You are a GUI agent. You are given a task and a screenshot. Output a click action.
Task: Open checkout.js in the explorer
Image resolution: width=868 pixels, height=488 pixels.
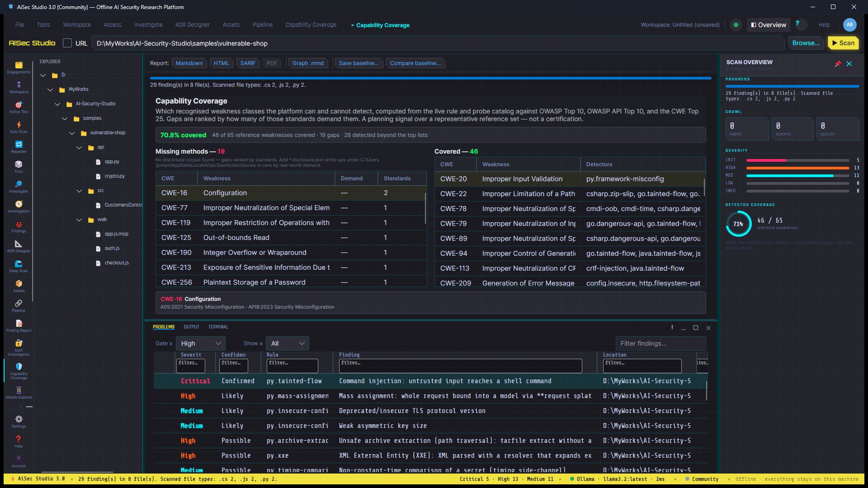pos(117,263)
